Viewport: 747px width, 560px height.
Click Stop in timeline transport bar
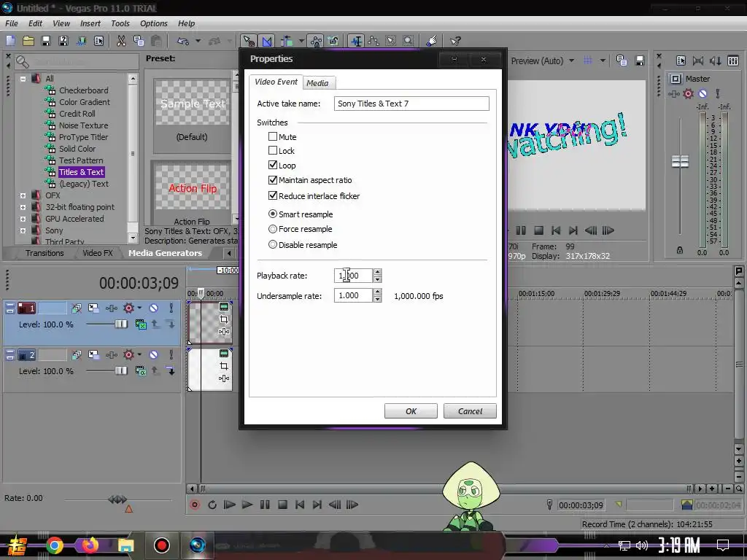[282, 505]
